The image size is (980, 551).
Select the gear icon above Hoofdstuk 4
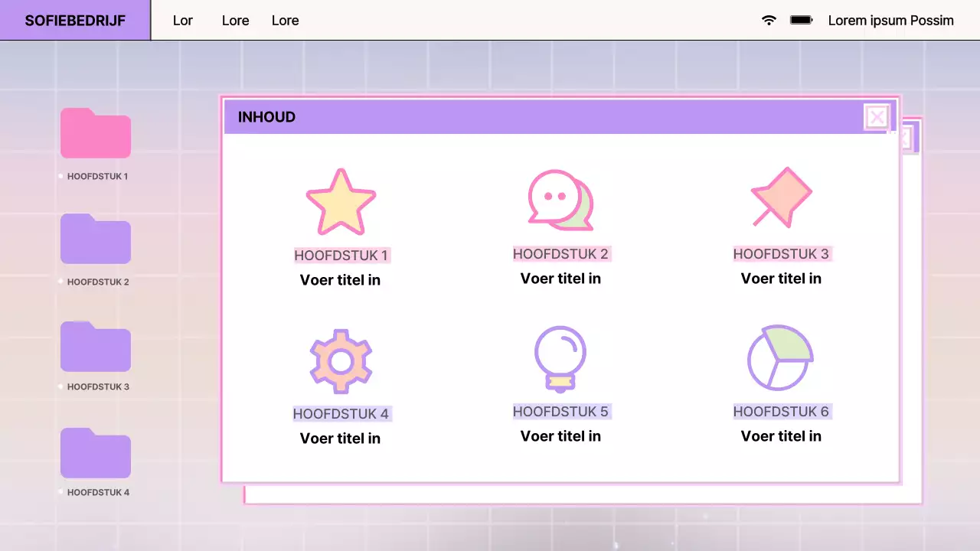pos(340,360)
